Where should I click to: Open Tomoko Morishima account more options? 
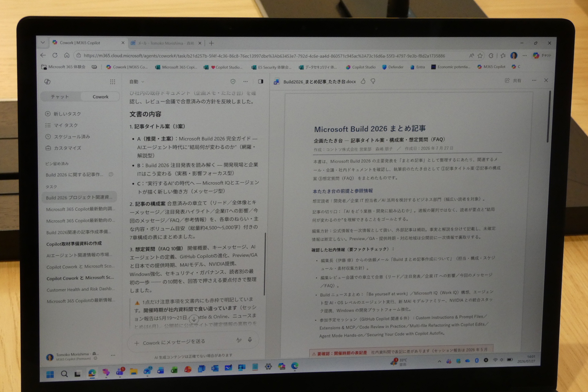pos(113,355)
